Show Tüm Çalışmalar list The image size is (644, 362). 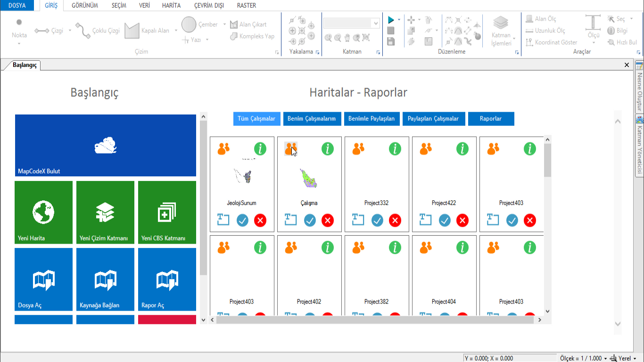256,119
